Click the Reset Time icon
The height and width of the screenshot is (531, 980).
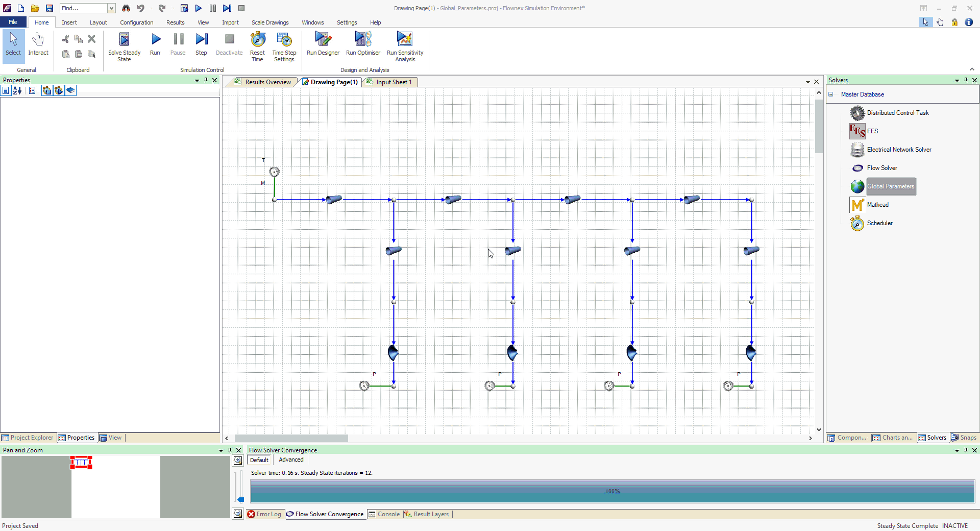tap(257, 40)
